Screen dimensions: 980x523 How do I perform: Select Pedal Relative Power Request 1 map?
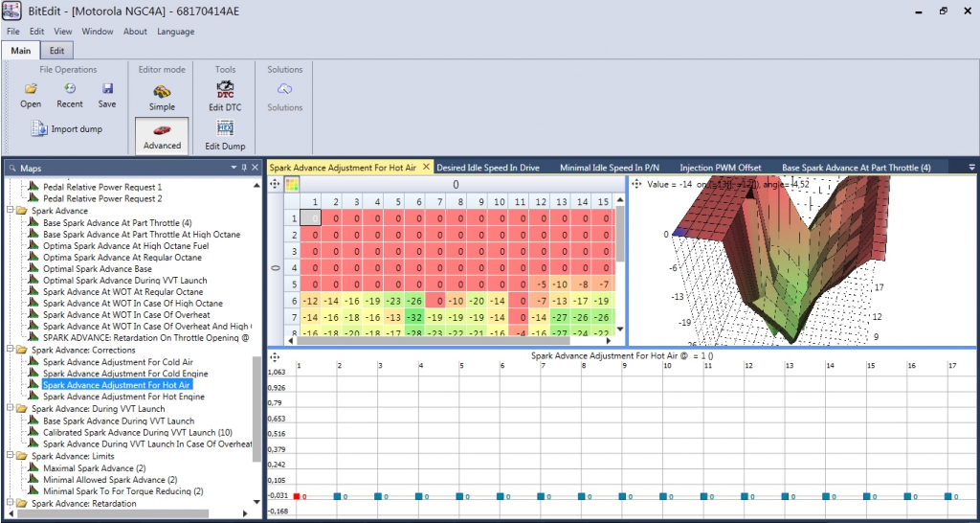pos(102,187)
